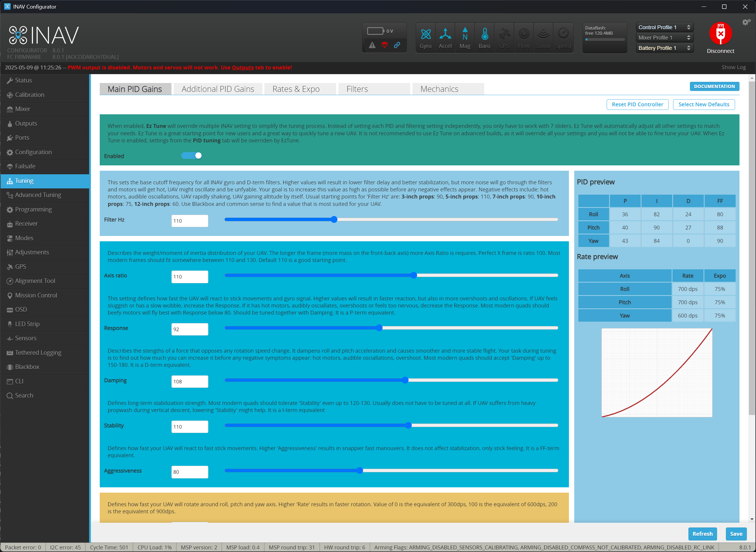Click Show Log link
The image size is (756, 552).
(734, 68)
